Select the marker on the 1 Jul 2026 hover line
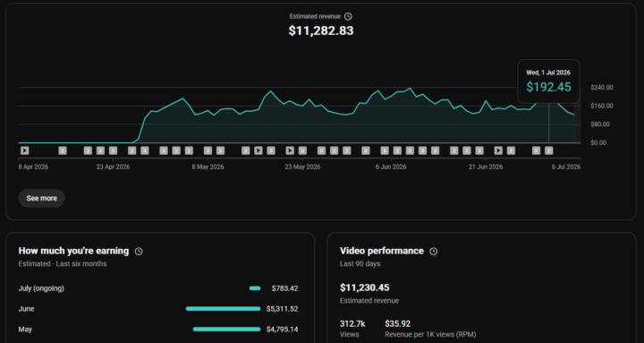 coord(548,151)
